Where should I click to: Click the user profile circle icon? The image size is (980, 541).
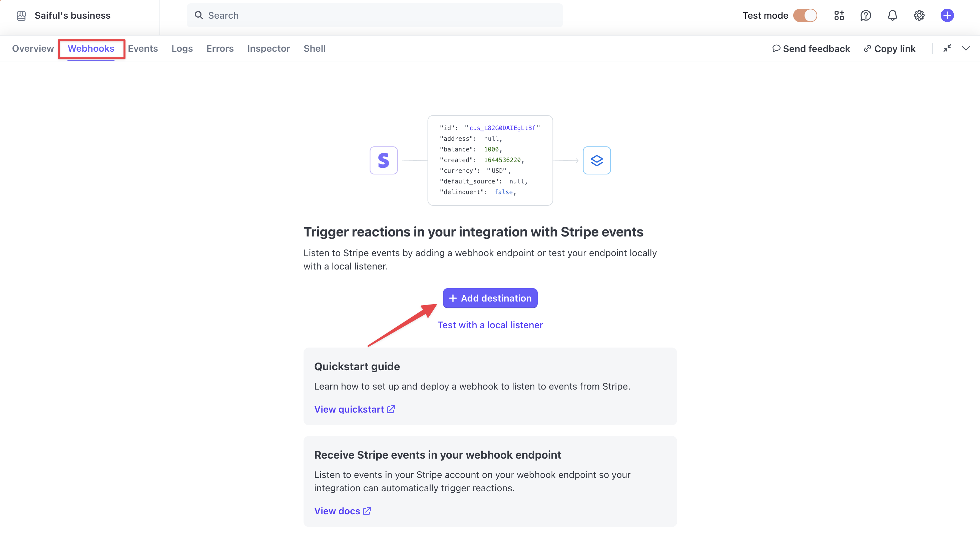pyautogui.click(x=947, y=15)
